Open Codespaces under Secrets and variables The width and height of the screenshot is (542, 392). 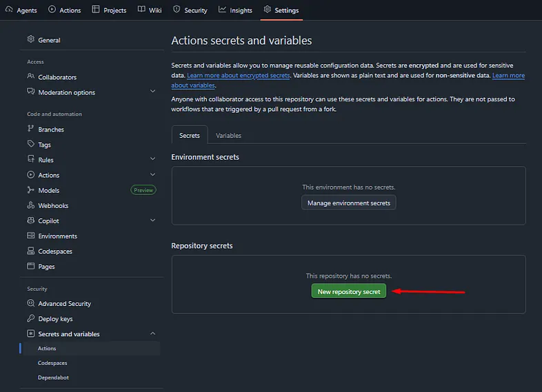tap(52, 363)
